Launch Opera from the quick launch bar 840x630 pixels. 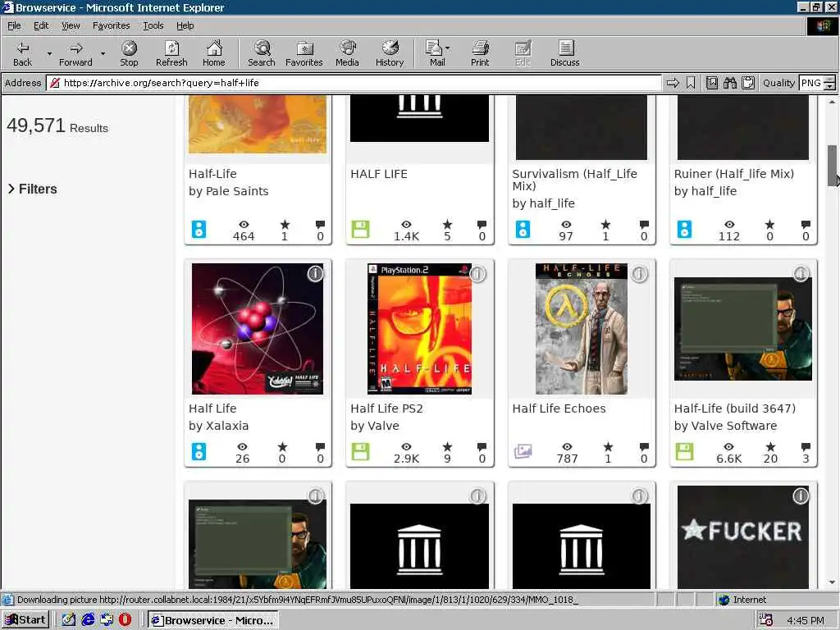(x=125, y=620)
